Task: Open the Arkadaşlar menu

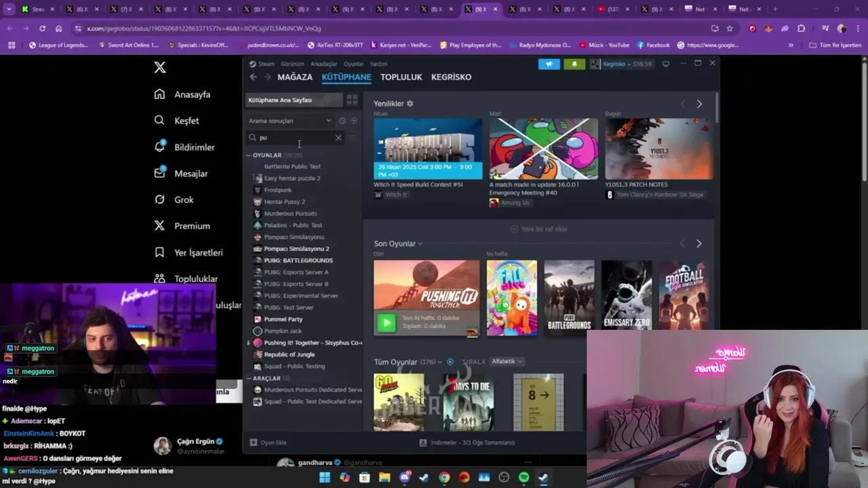Action: tap(323, 64)
